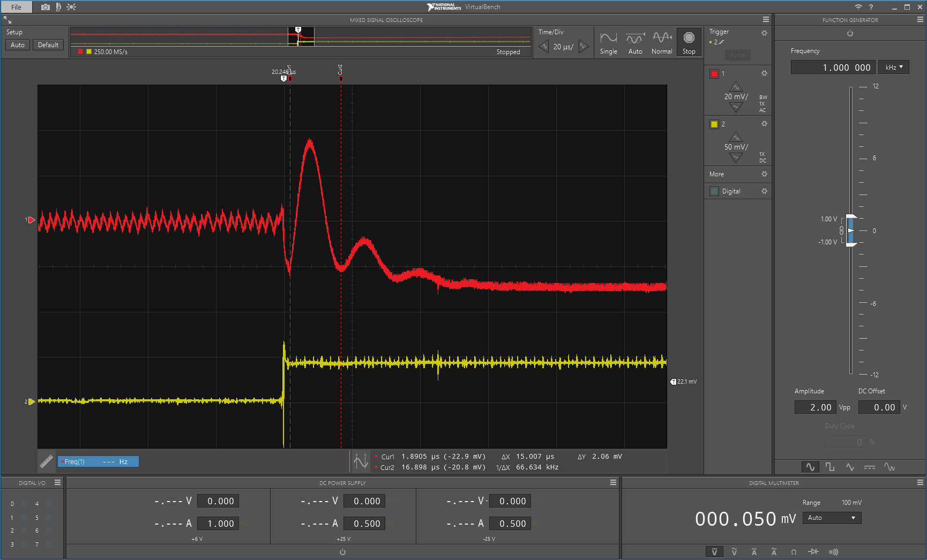Click the display brightness icon in the toolbar
The image size is (927, 560).
71,7
